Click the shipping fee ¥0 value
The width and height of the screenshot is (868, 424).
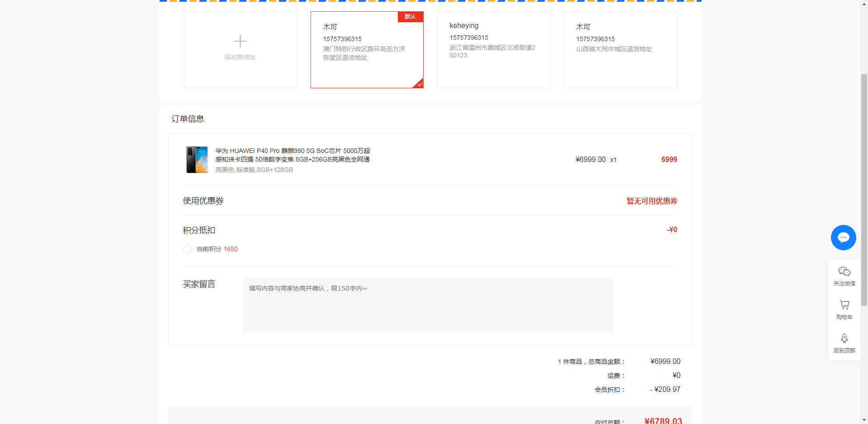tap(676, 375)
